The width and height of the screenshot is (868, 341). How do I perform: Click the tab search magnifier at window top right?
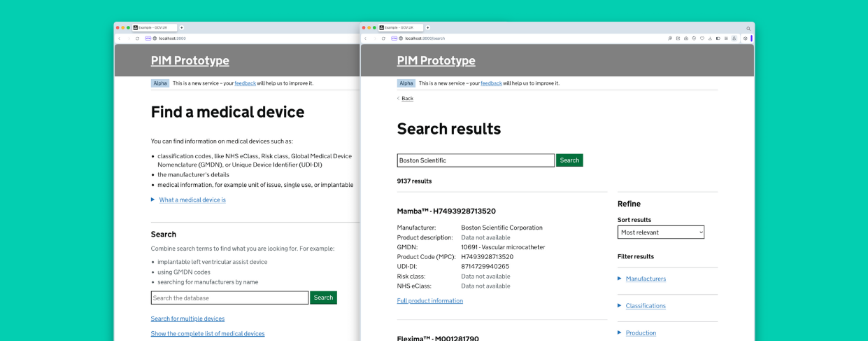[748, 29]
